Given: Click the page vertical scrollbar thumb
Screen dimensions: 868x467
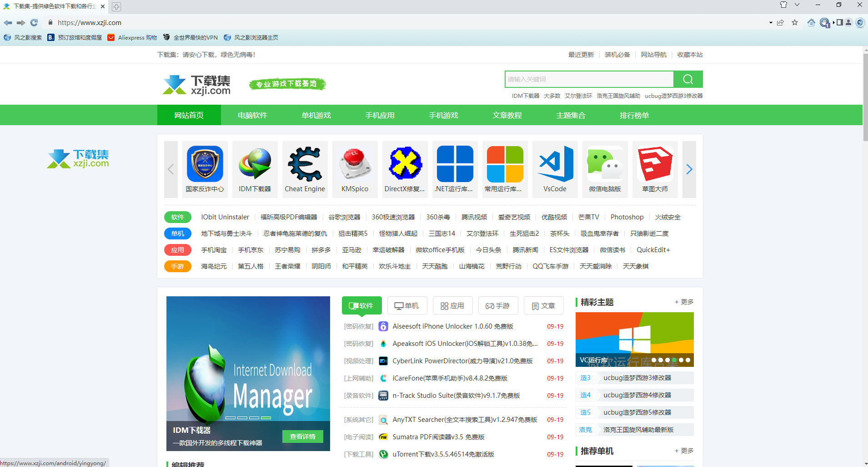Looking at the screenshot, I should [865, 98].
